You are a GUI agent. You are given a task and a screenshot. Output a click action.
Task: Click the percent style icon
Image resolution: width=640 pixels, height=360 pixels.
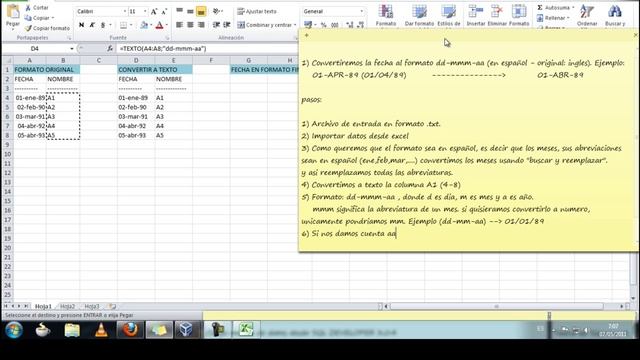[x=324, y=25]
